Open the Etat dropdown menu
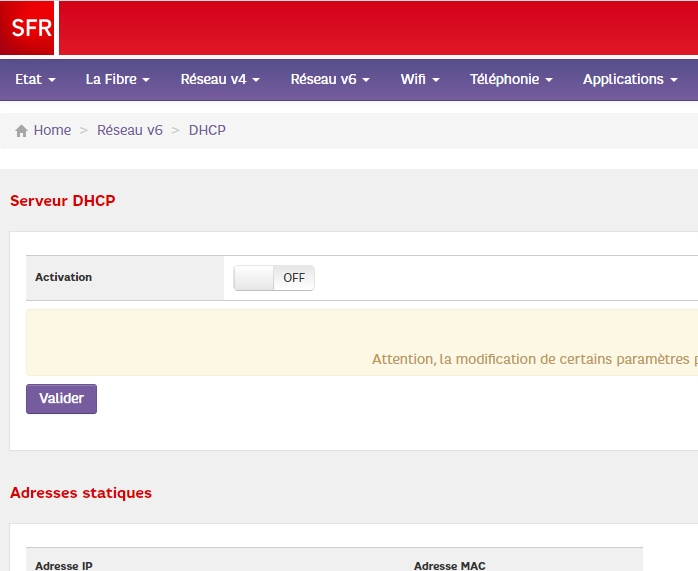 [x=35, y=79]
